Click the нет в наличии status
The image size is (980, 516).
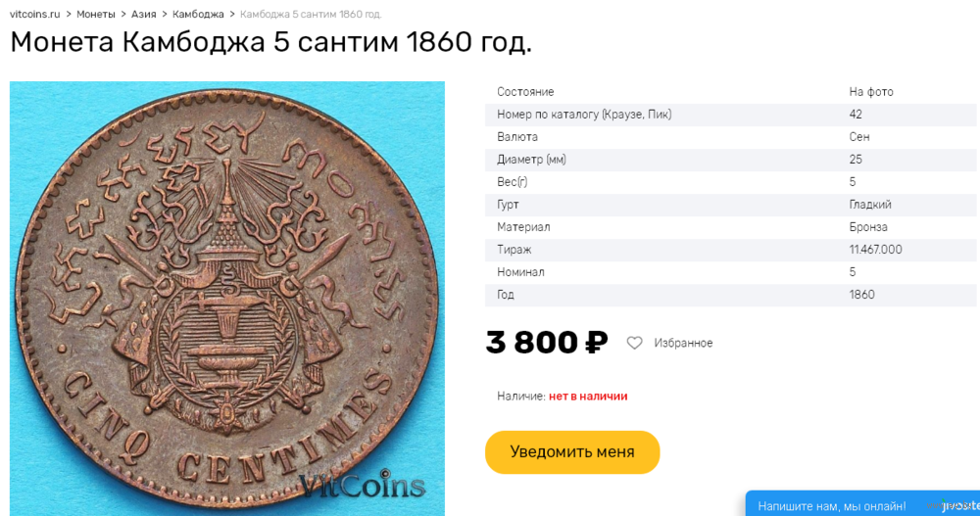coord(588,397)
